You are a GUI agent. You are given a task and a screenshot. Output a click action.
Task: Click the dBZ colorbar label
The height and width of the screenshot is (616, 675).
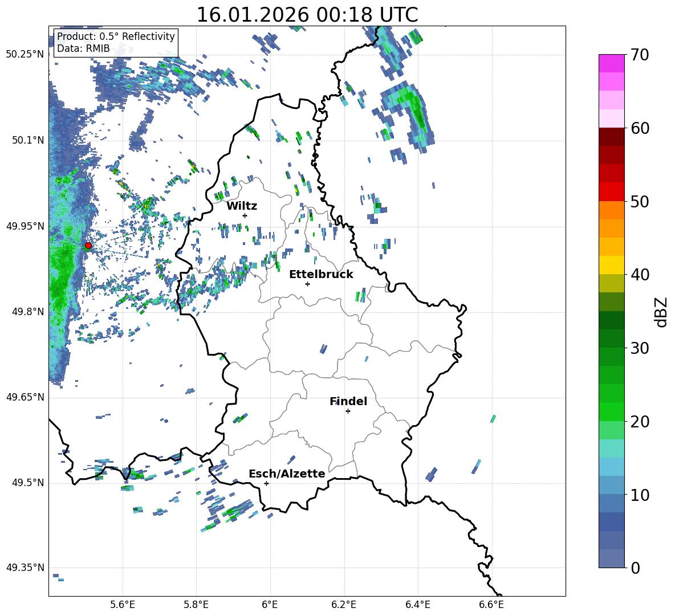point(662,312)
